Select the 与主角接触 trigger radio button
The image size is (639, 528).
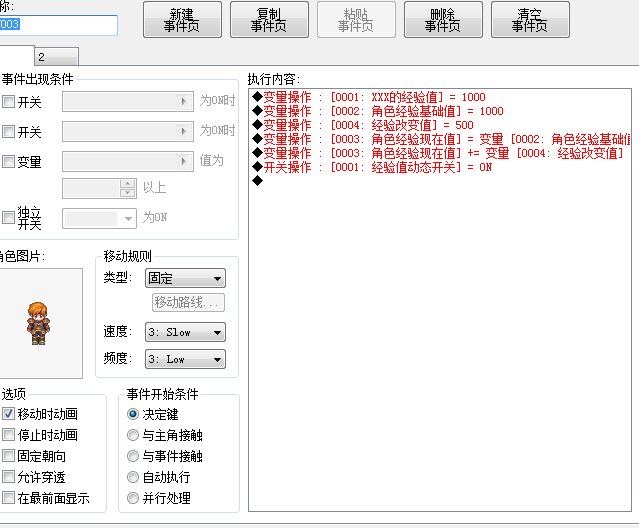[133, 435]
